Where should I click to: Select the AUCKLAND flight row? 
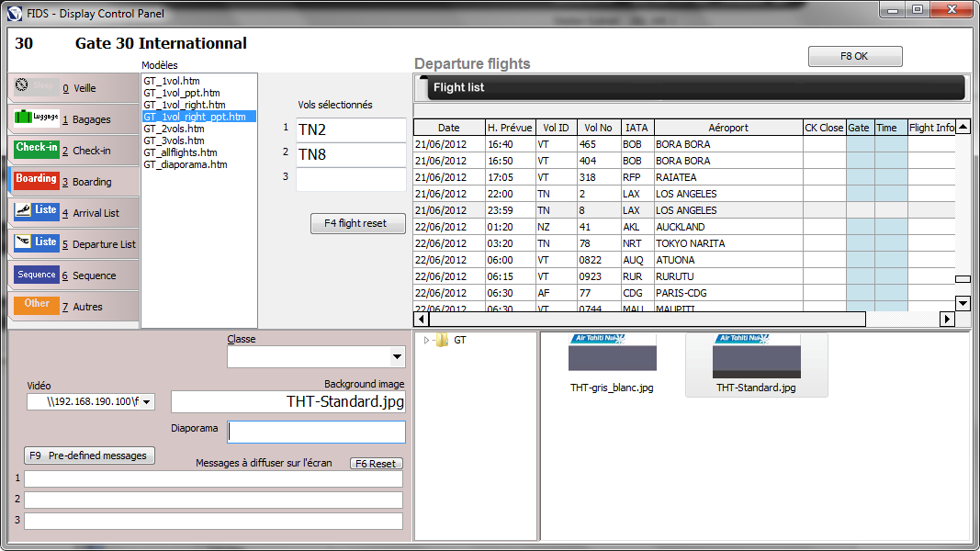click(x=680, y=227)
